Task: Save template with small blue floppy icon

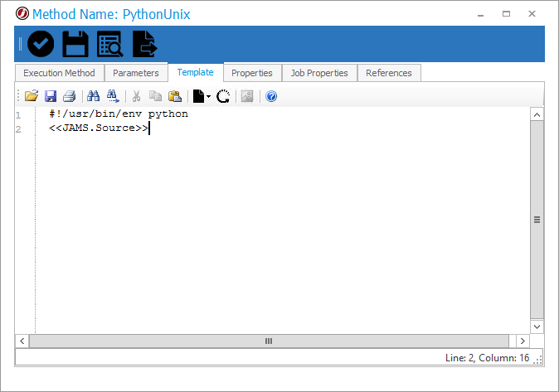Action: click(x=51, y=96)
